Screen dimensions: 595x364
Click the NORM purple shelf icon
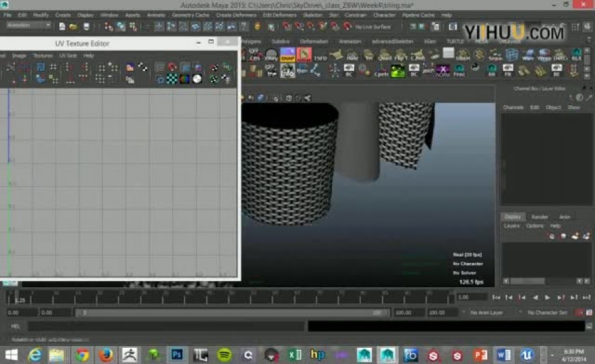(443, 71)
